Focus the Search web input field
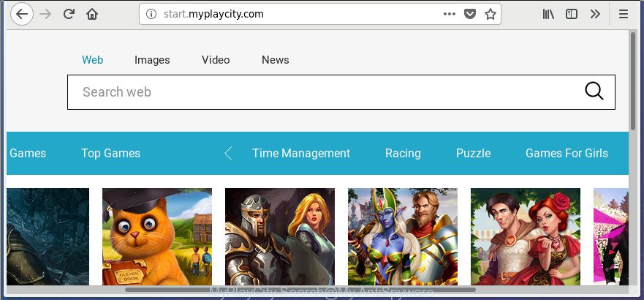This screenshot has width=644, height=300. [x=341, y=92]
